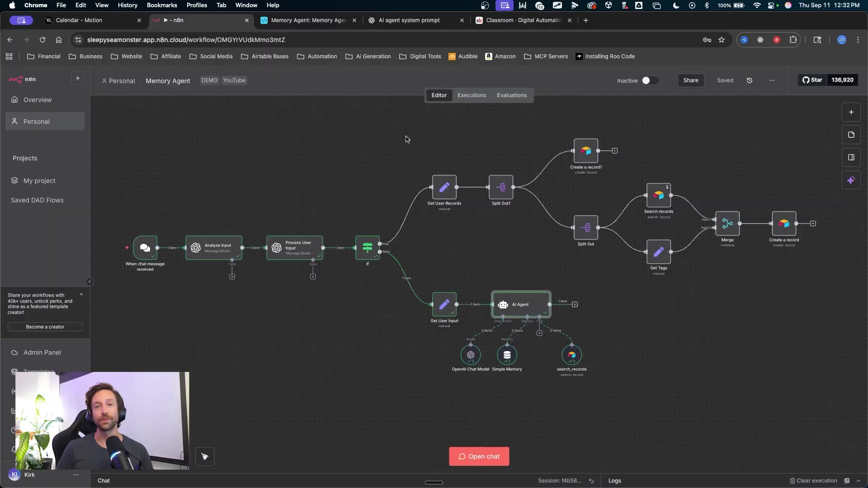Viewport: 868px width, 488px height.
Task: Switch to the Executions tab
Action: pos(472,95)
